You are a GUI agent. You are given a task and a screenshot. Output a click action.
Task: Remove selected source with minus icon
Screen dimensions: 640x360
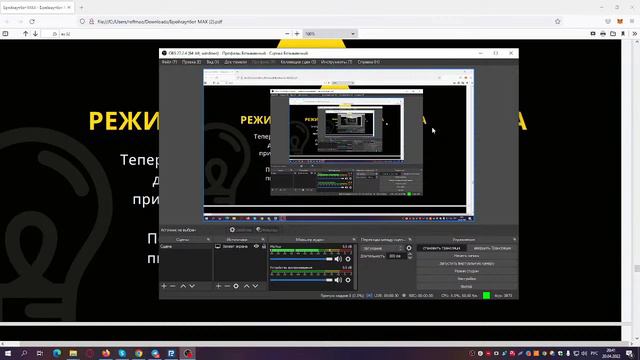[x=227, y=286]
